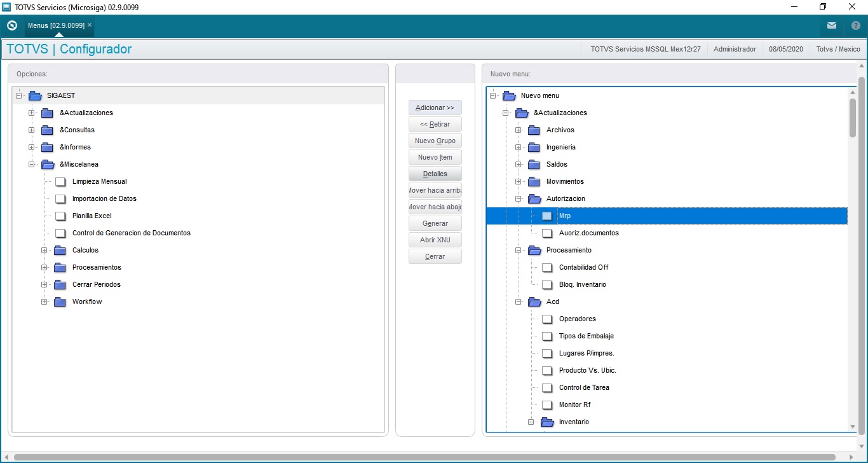Click the Inventario folder icon
Screen dimensions: 868x463
(547, 422)
